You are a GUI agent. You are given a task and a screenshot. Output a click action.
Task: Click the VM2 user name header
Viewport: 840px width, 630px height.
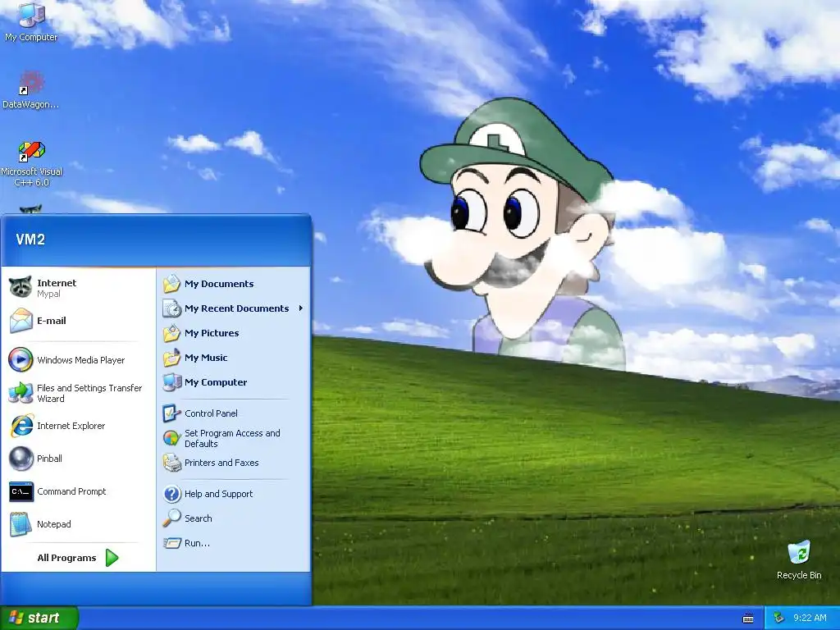click(x=30, y=239)
